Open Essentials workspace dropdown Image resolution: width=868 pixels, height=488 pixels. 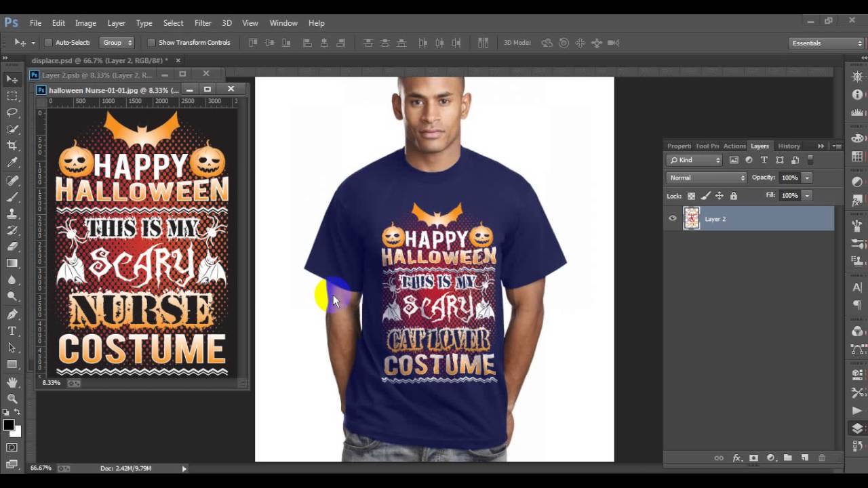point(827,43)
